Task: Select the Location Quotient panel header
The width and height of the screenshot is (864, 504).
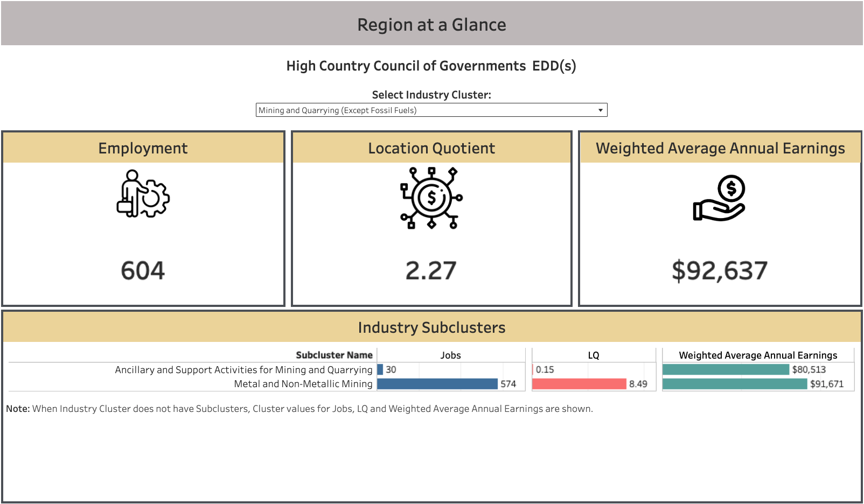Action: 431,148
